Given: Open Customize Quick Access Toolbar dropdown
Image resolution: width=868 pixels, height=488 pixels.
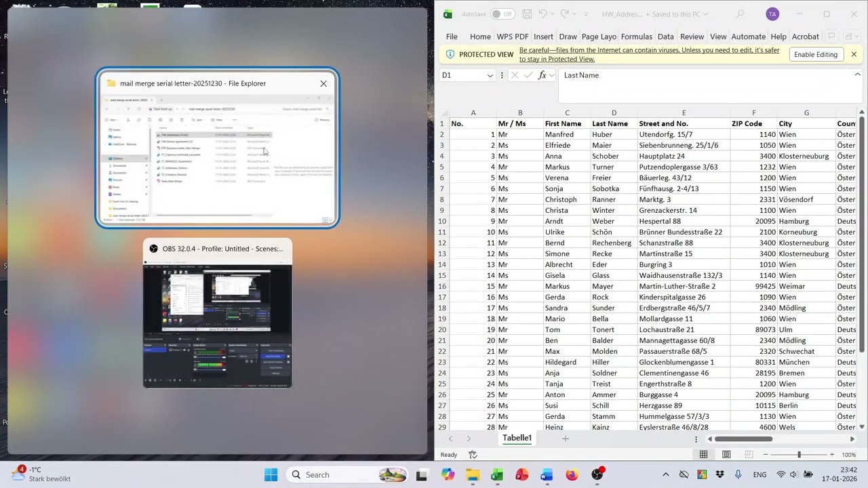Looking at the screenshot, I should coord(585,14).
